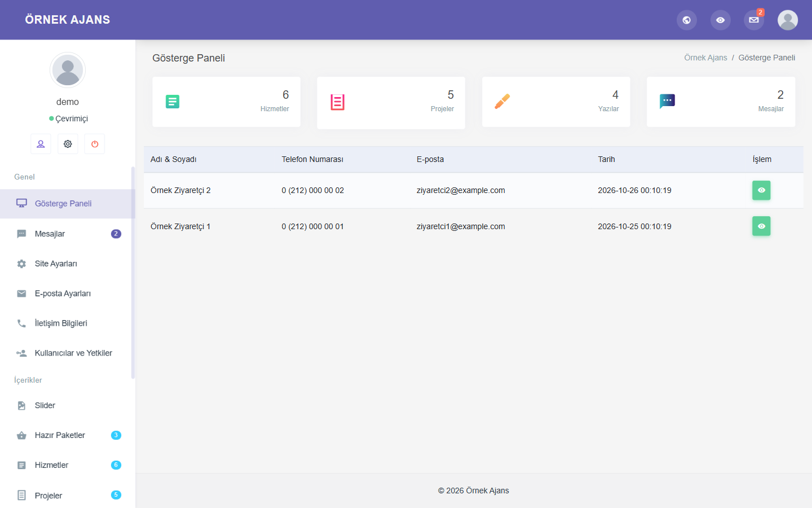Click the sidebar vertical scrollbar
The height and width of the screenshot is (508, 812).
[133, 273]
